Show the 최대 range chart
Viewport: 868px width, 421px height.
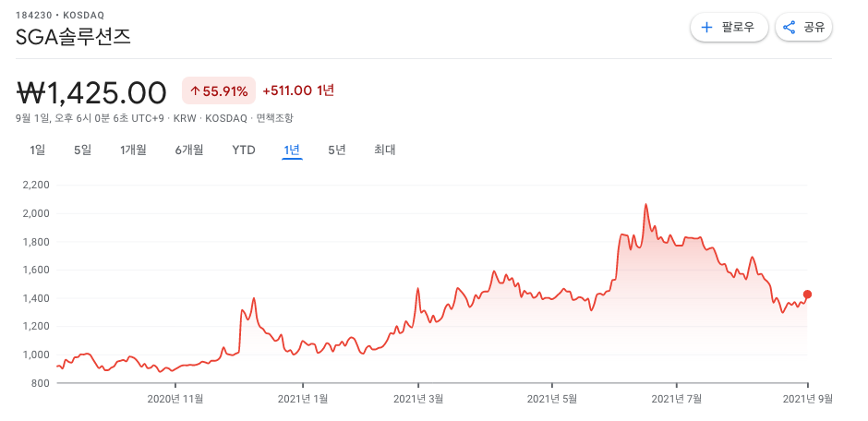coord(385,150)
